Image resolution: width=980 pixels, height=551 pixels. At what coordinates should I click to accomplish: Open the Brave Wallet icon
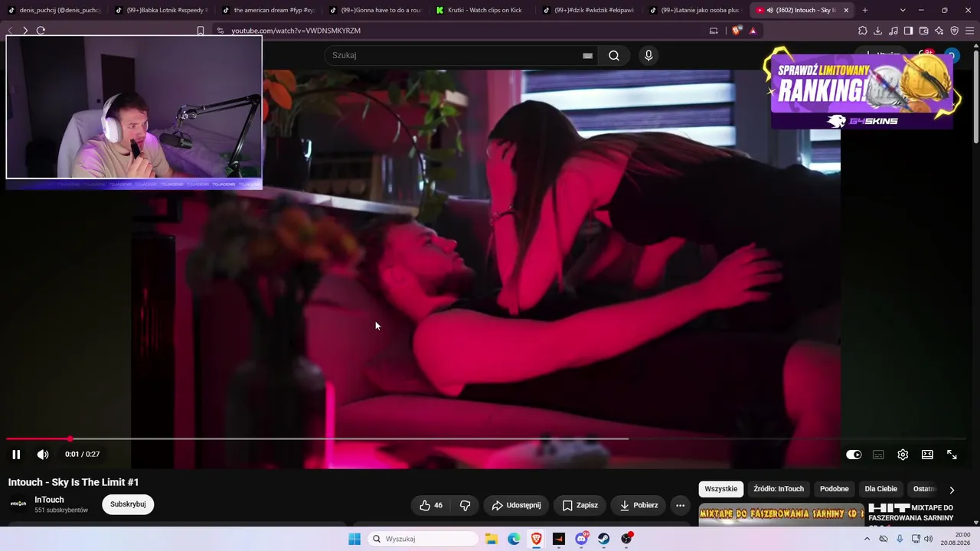coord(923,31)
